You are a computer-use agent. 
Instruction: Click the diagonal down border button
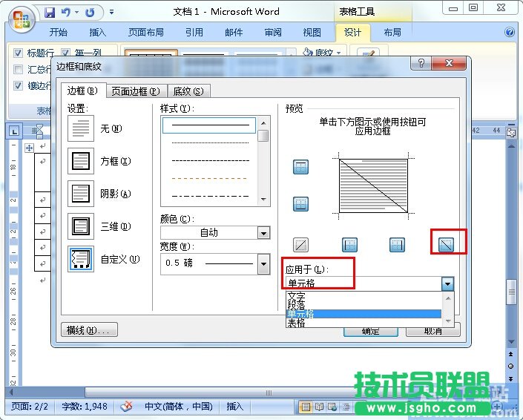[446, 245]
